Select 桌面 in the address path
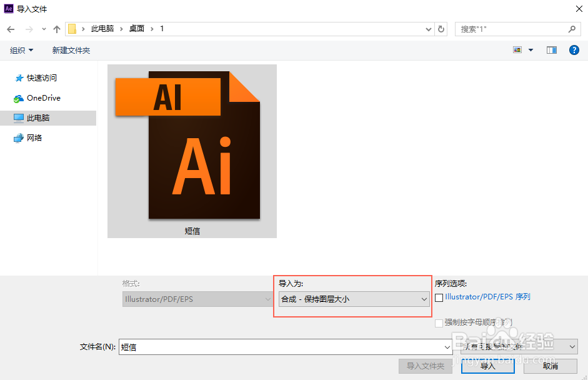The image size is (588, 380). [137, 29]
